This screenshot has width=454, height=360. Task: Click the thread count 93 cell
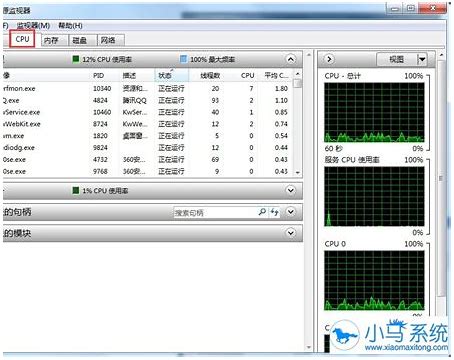click(x=215, y=100)
